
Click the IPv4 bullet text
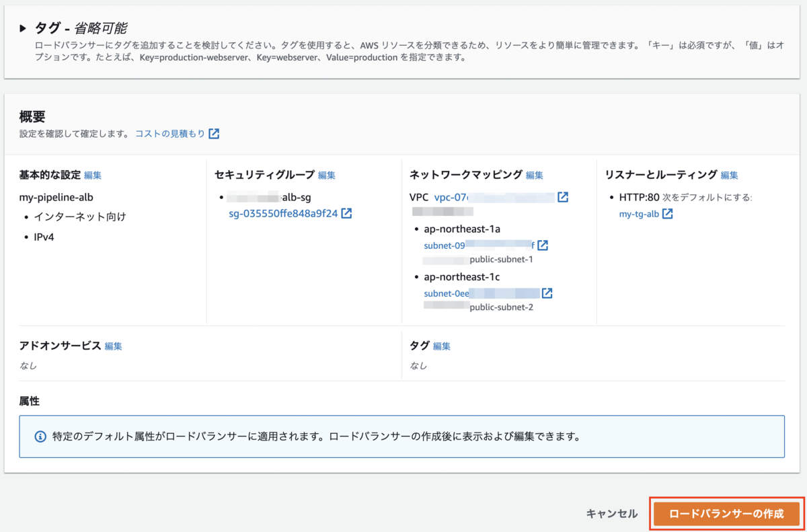tap(45, 236)
